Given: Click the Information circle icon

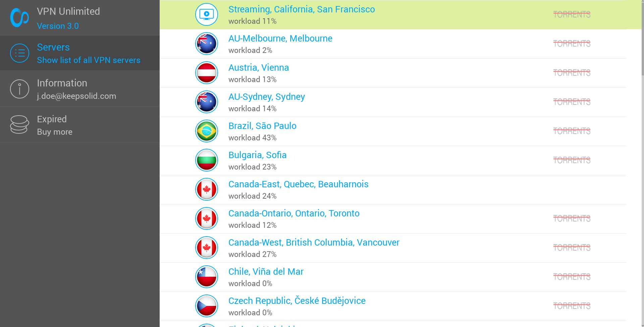Looking at the screenshot, I should [x=19, y=89].
